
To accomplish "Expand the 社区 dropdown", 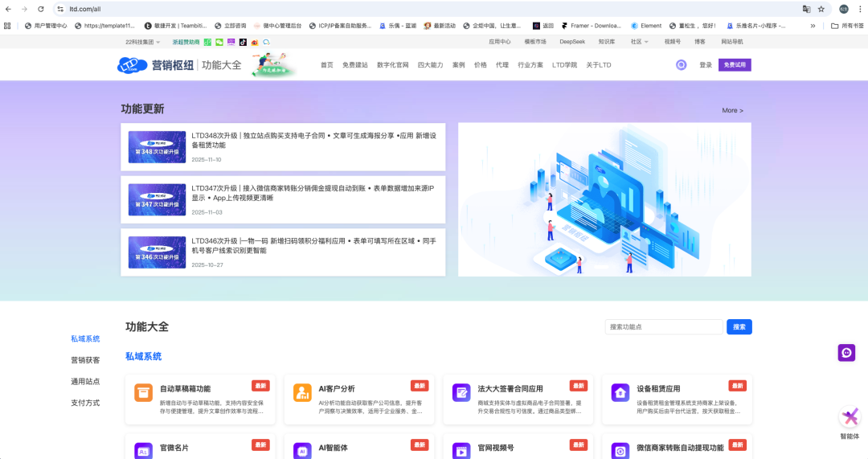I will [x=640, y=42].
